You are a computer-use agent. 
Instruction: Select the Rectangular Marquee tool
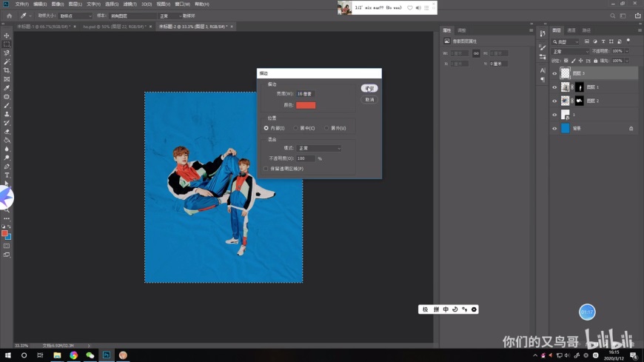7,44
